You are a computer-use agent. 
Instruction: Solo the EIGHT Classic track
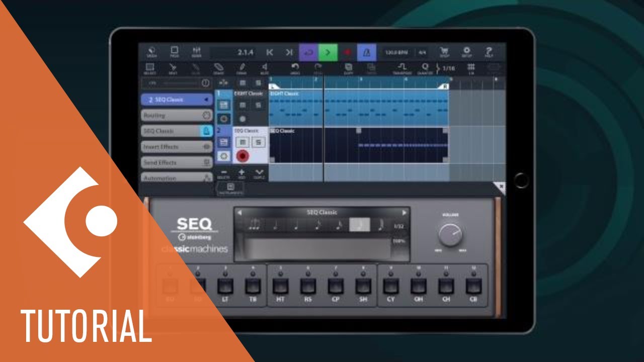click(x=258, y=105)
